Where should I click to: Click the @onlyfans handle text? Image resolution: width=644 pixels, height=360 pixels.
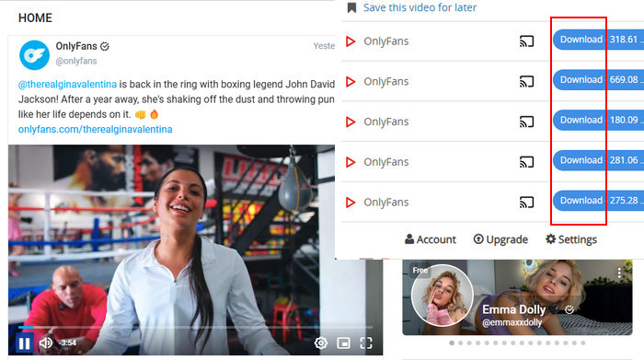click(76, 61)
